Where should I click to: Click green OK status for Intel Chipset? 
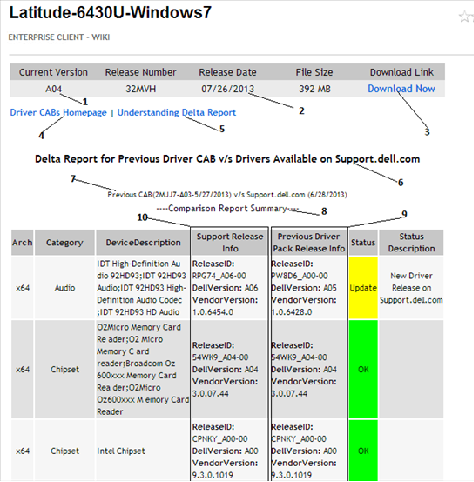363,451
